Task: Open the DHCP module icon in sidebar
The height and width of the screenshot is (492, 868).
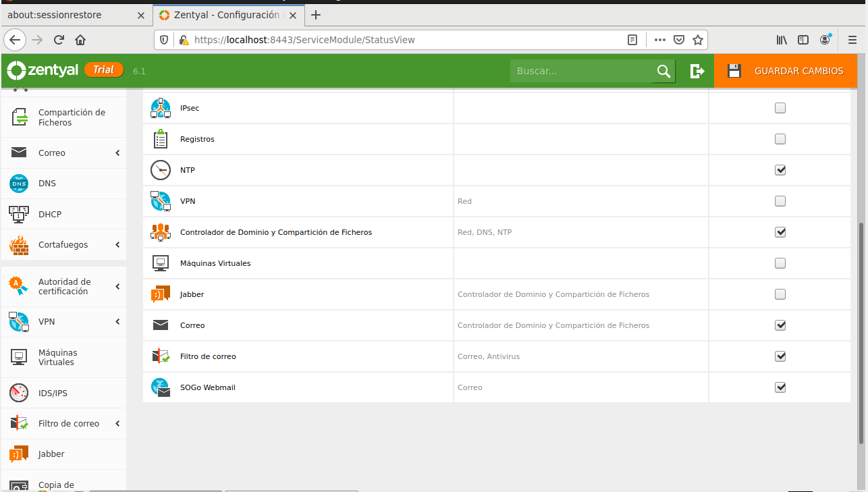Action: 19,214
